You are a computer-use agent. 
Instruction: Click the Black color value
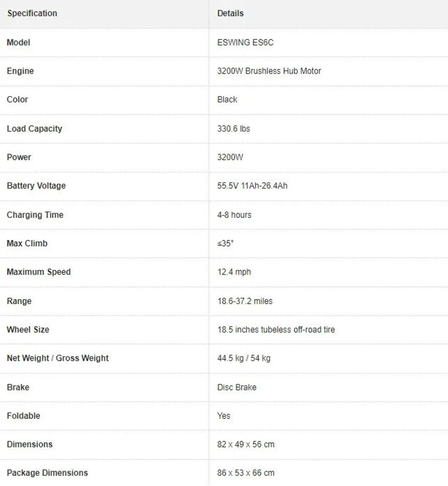pos(227,100)
